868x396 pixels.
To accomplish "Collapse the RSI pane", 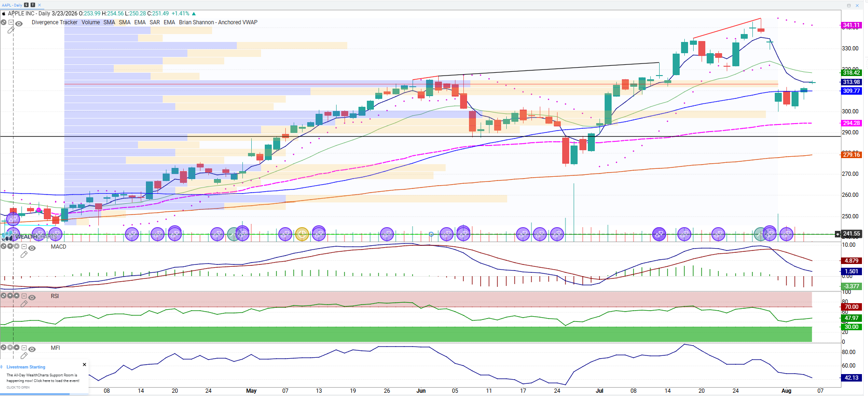I will [24, 296].
